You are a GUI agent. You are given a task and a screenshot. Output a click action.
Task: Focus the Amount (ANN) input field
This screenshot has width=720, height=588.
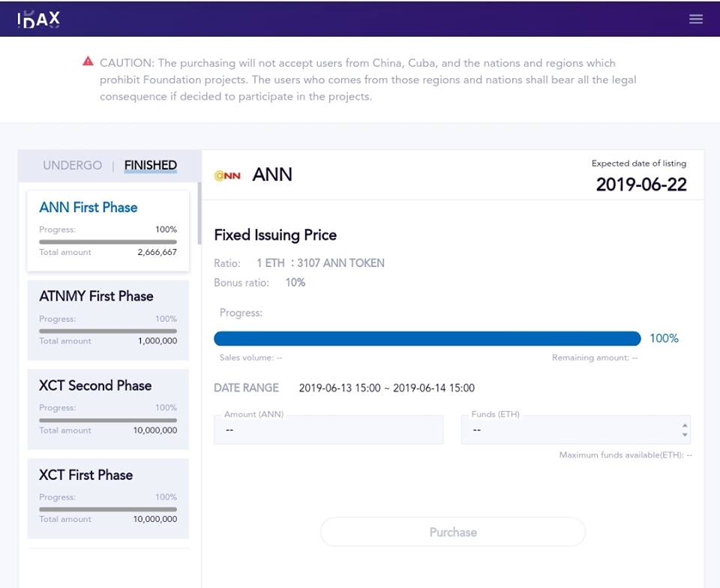click(x=328, y=430)
